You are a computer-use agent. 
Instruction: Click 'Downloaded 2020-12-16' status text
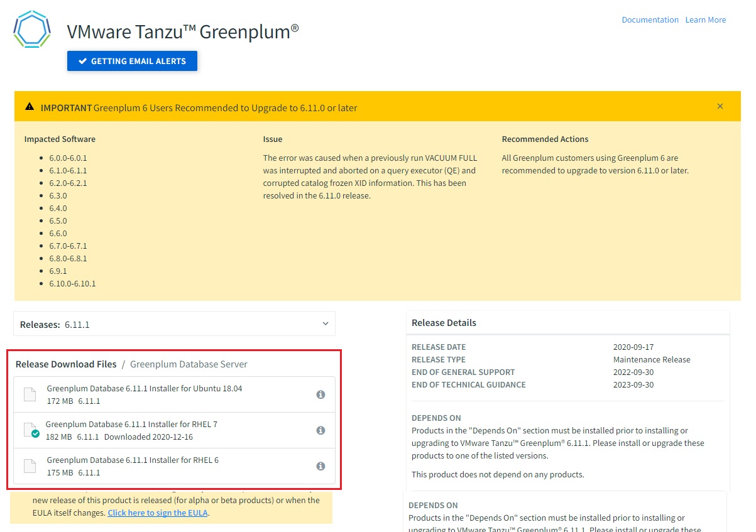pyautogui.click(x=148, y=437)
